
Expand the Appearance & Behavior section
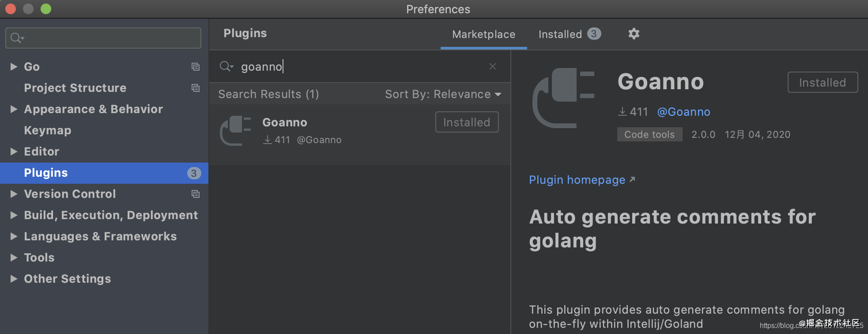click(x=14, y=109)
